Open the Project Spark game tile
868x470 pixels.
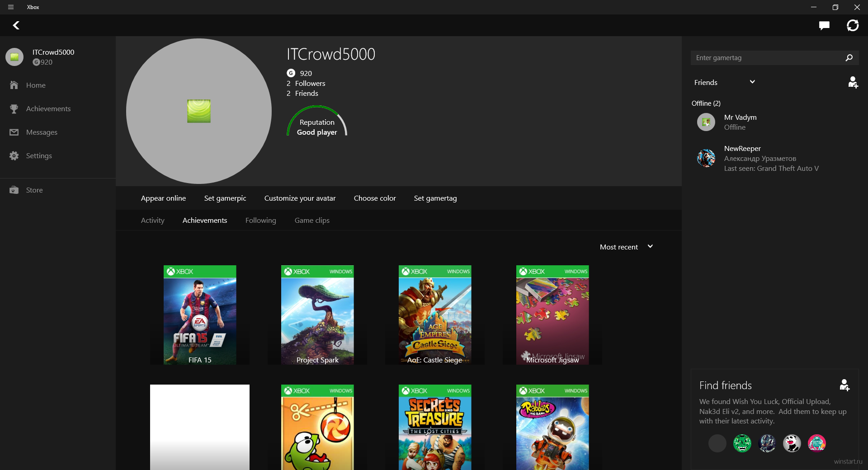(x=317, y=315)
